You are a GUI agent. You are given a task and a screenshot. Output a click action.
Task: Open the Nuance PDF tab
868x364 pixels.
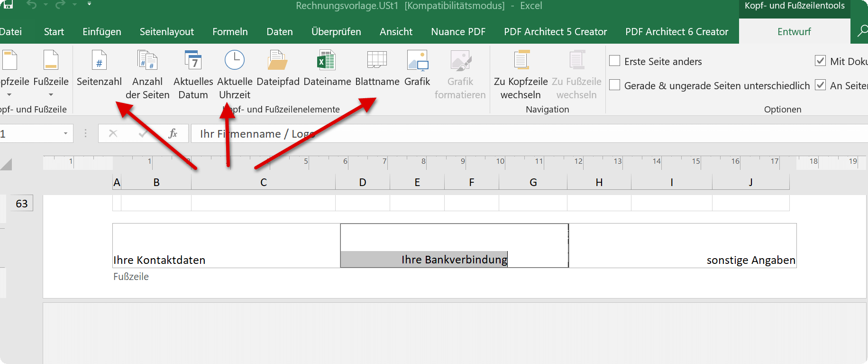tap(458, 31)
